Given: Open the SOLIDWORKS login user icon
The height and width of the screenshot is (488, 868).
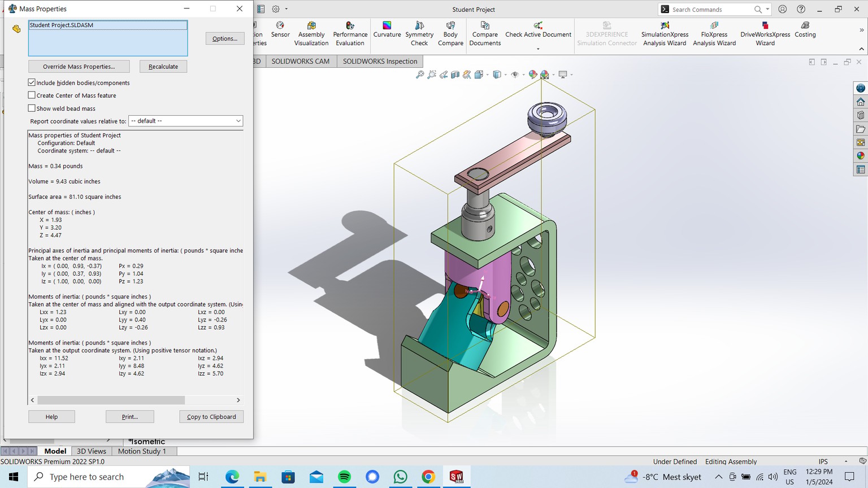Looking at the screenshot, I should tap(783, 9).
